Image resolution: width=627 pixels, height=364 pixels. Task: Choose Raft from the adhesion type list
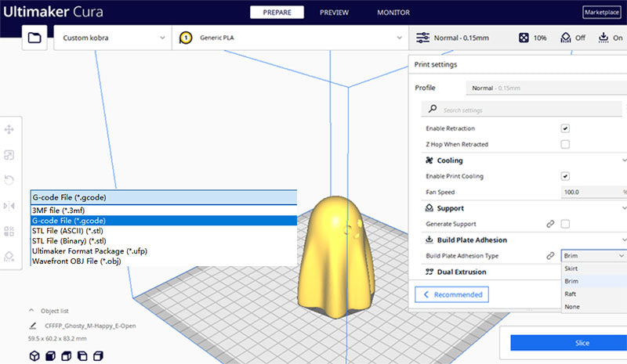coord(571,294)
